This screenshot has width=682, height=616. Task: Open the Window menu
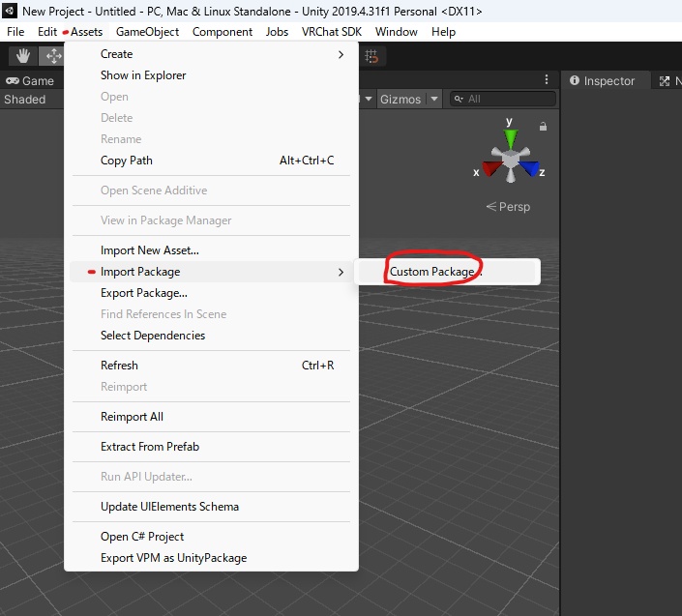point(397,32)
